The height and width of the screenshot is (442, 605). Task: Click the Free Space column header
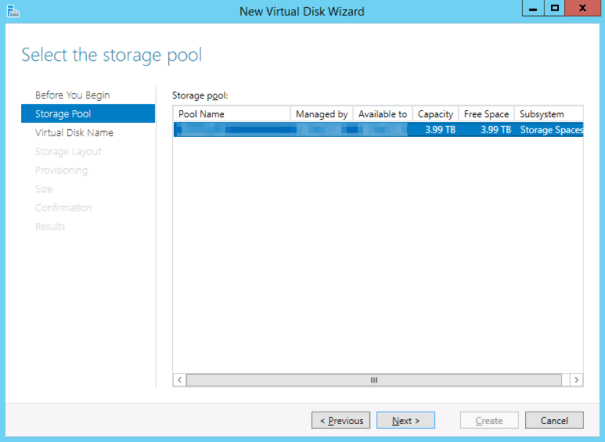coord(486,114)
